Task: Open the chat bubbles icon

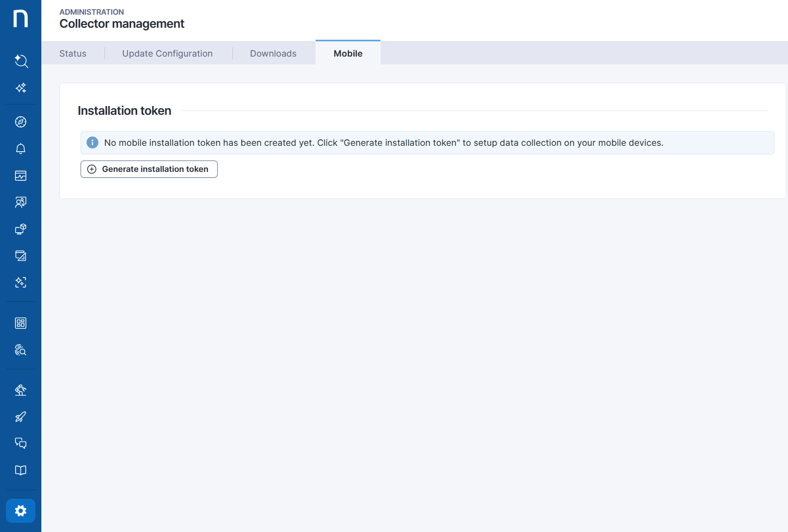Action: click(21, 443)
